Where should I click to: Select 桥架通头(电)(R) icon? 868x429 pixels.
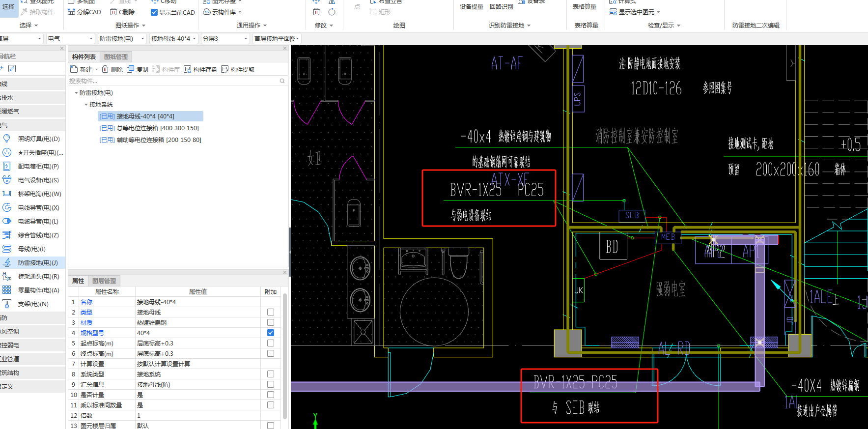point(7,276)
